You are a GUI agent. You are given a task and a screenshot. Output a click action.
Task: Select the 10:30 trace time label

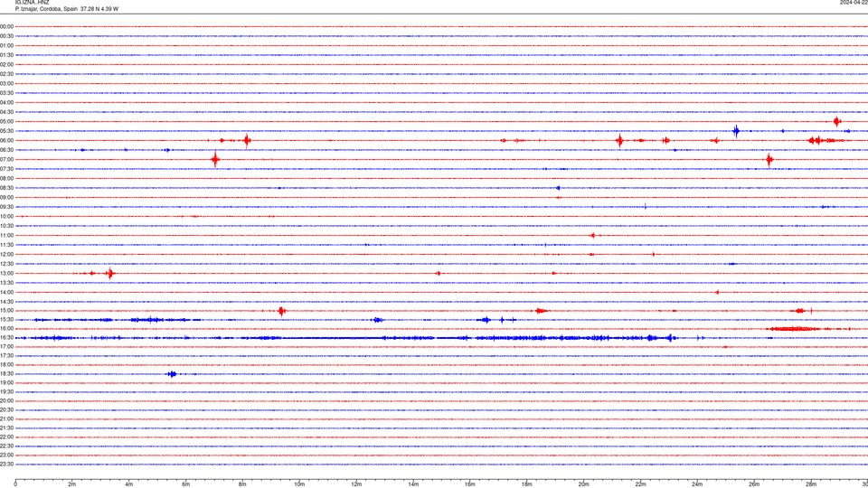[6, 226]
